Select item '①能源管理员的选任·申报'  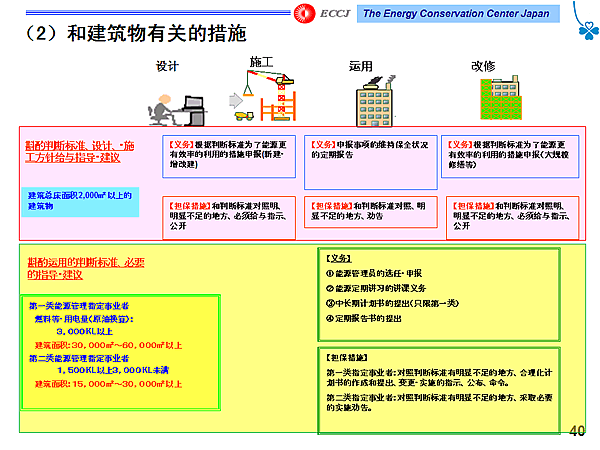374,273
